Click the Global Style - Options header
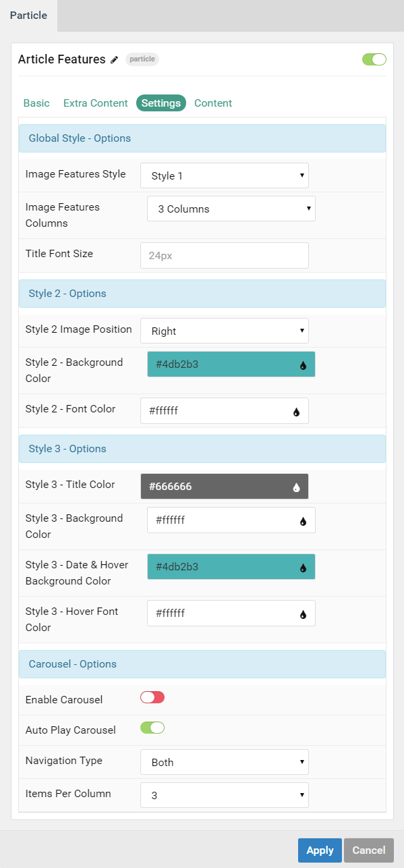The height and width of the screenshot is (868, 404). click(202, 138)
